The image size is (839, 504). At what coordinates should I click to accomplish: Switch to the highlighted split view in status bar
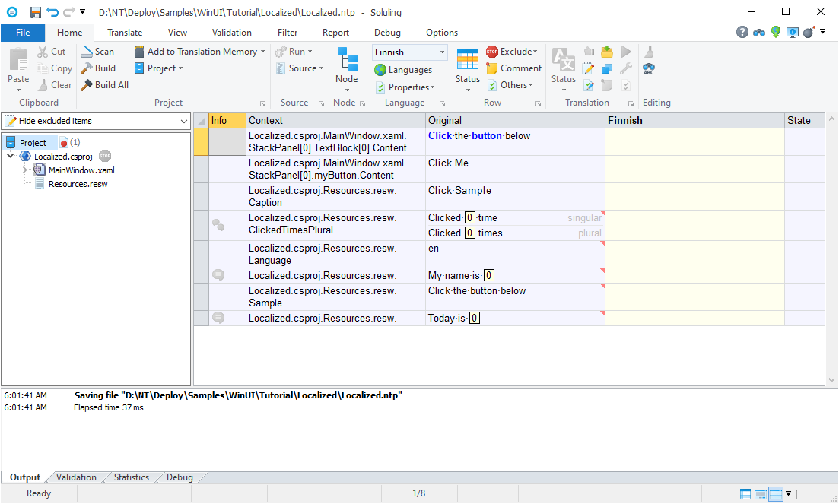[x=776, y=494]
